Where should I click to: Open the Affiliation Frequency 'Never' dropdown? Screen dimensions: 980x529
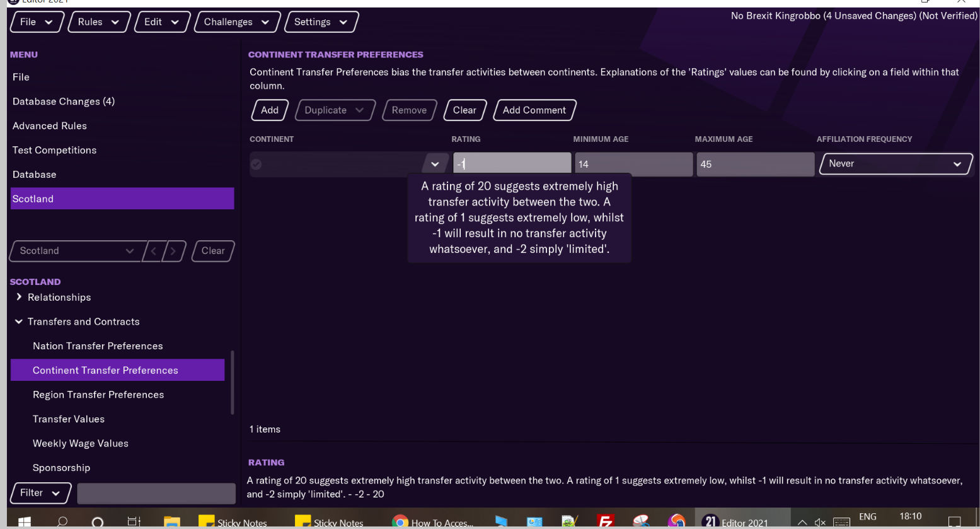coord(895,164)
